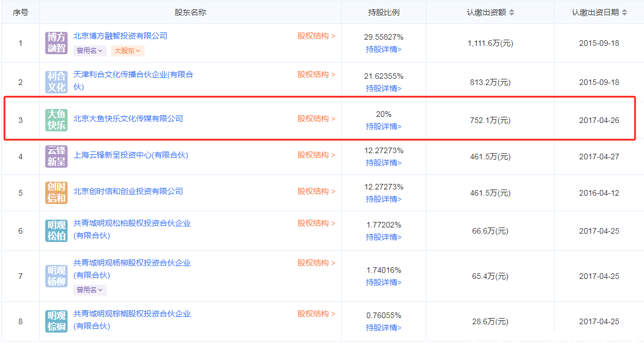View 股权结构 for 上海云锋新呈
The image size is (644, 346).
click(316, 155)
